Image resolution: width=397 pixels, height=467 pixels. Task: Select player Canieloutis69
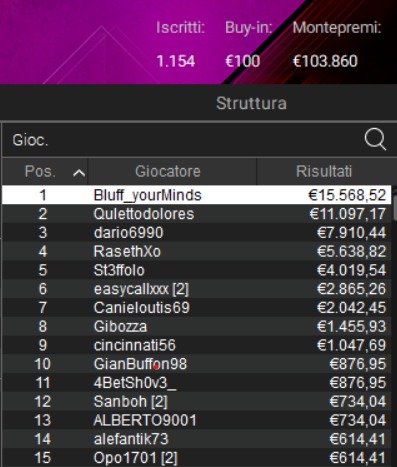click(x=196, y=307)
